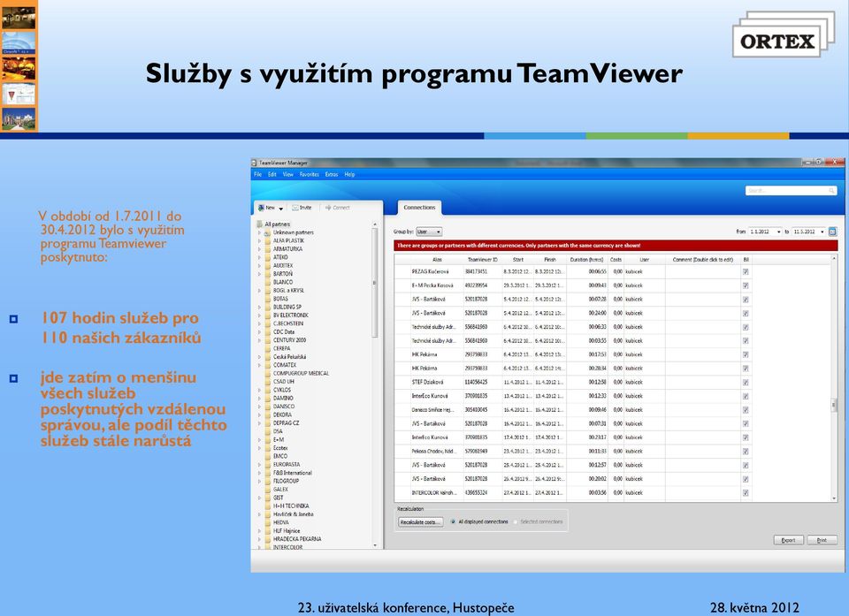Open the Help menu
This screenshot has width=849, height=616.
coord(349,174)
